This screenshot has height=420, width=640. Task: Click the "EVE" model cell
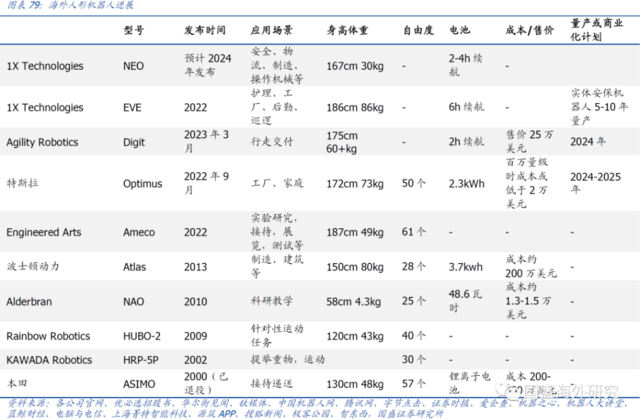(x=132, y=108)
